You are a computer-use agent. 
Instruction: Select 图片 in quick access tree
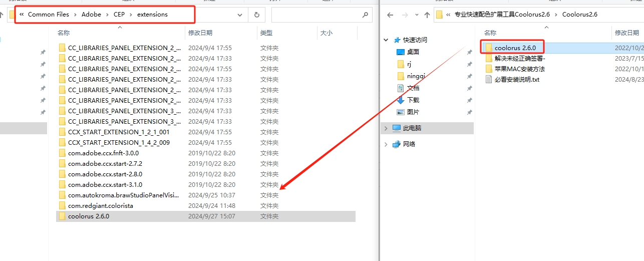click(413, 112)
